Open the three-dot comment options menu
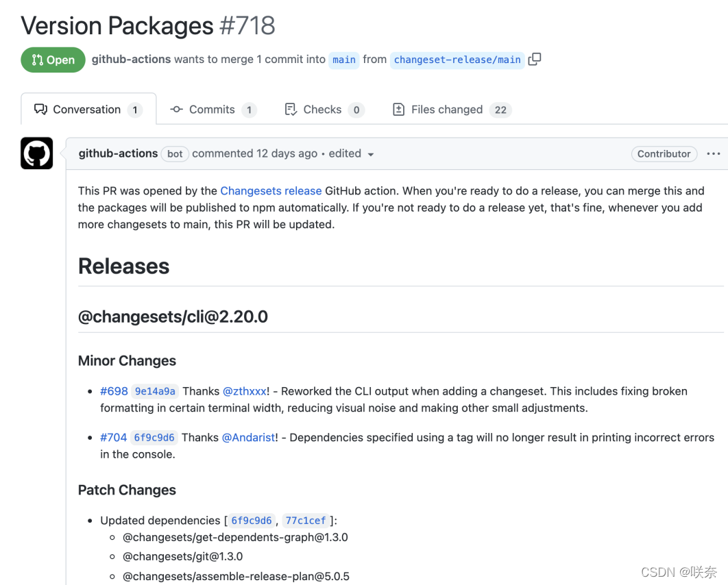Viewport: 728px width, 585px height. click(713, 153)
